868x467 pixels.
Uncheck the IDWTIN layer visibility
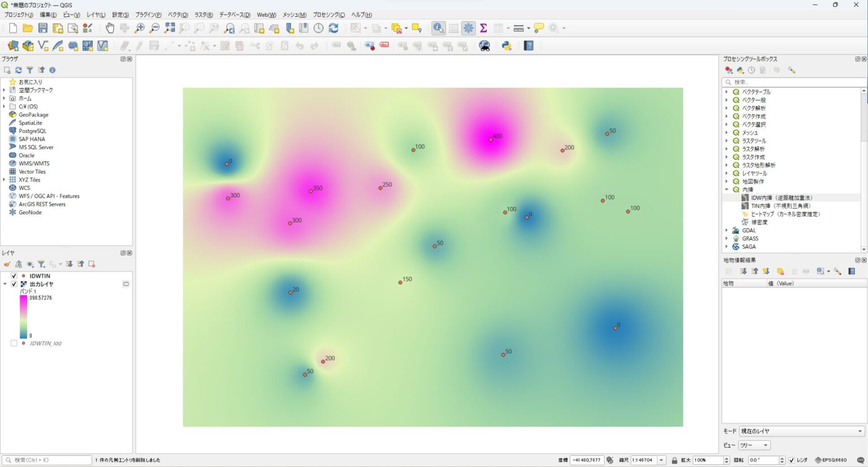coord(14,276)
